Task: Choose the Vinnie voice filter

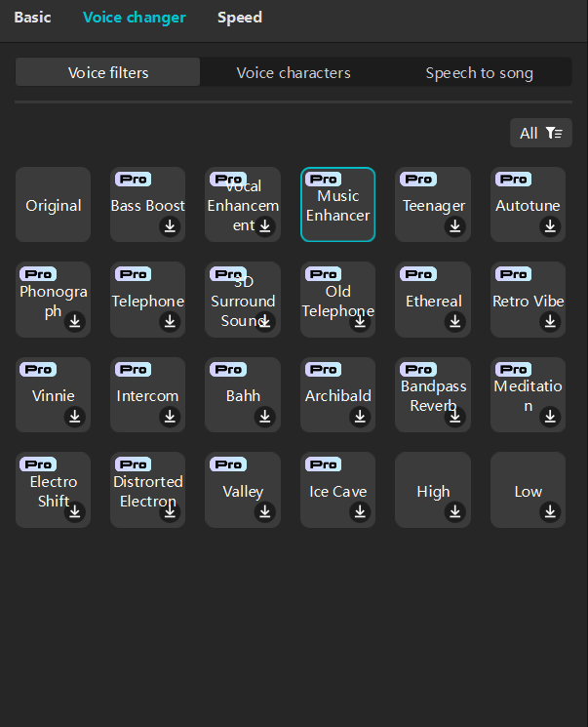Action: (54, 394)
